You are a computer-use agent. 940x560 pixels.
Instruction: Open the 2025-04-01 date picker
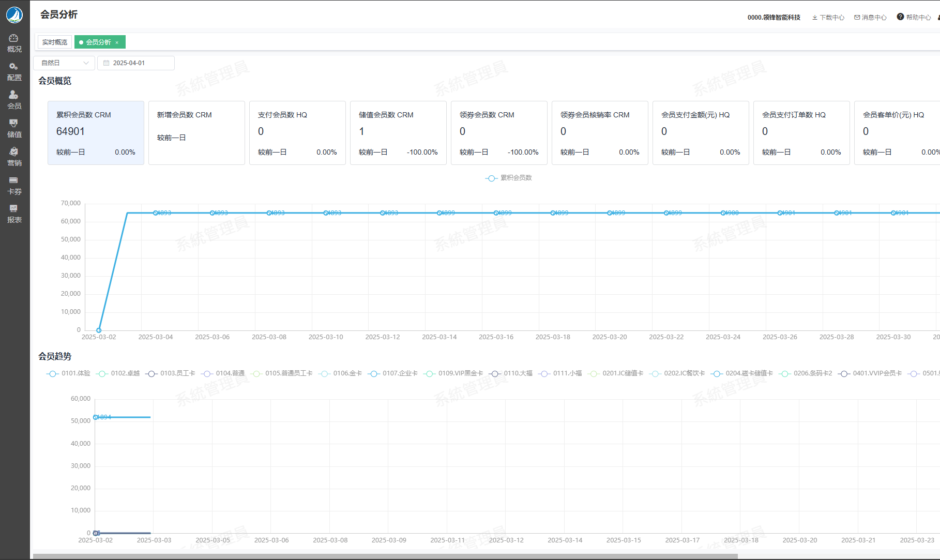[x=135, y=63]
